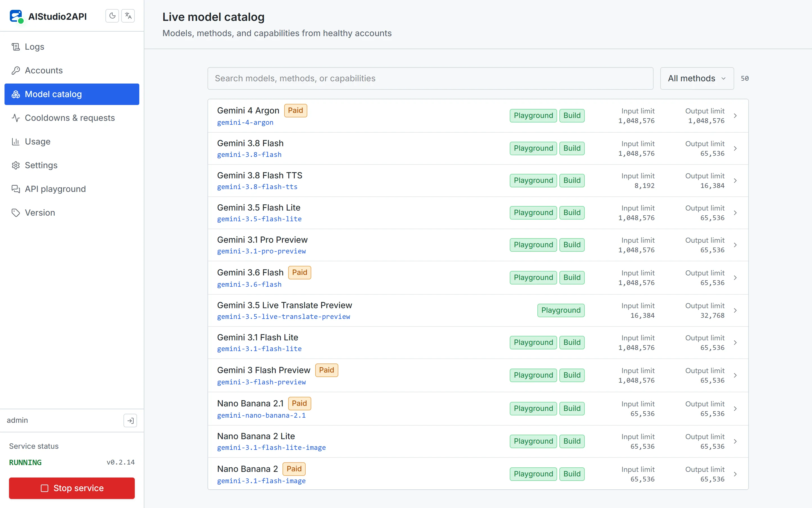The width and height of the screenshot is (812, 508).
Task: Click the Accounts key icon
Action: click(x=16, y=71)
